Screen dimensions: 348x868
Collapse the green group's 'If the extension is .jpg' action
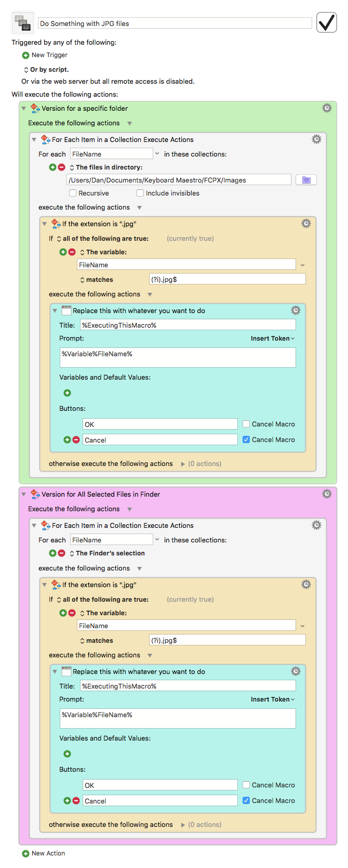(45, 224)
